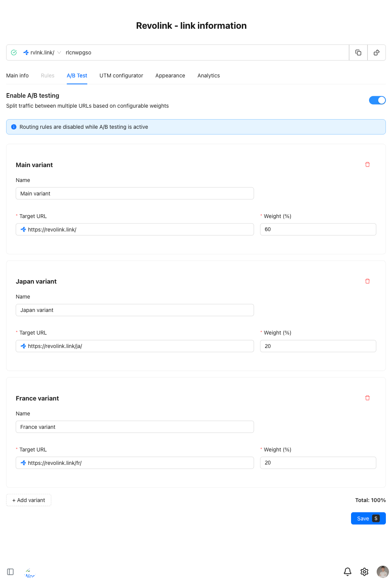The image size is (392, 581).
Task: Open the Appearance tab
Action: tap(170, 75)
